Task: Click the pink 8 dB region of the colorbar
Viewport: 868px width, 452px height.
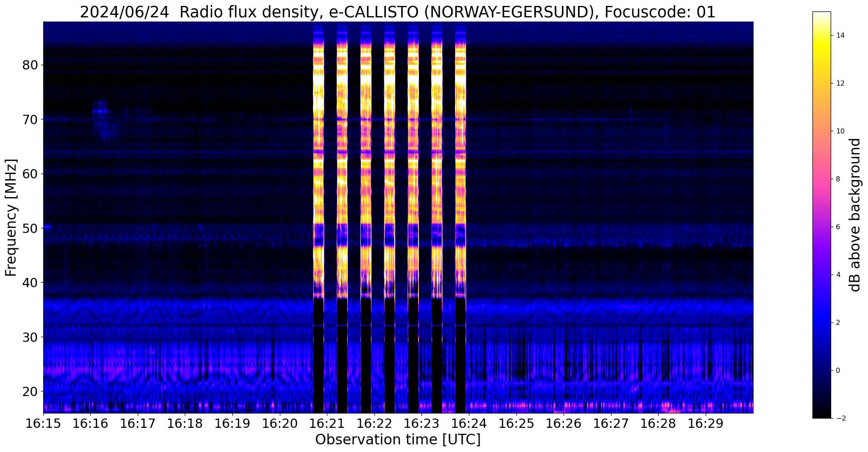Action: coord(822,179)
